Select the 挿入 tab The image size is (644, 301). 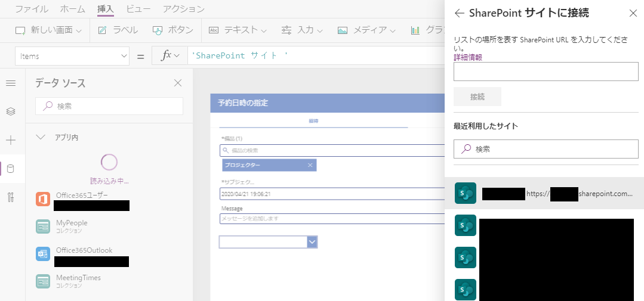click(106, 9)
